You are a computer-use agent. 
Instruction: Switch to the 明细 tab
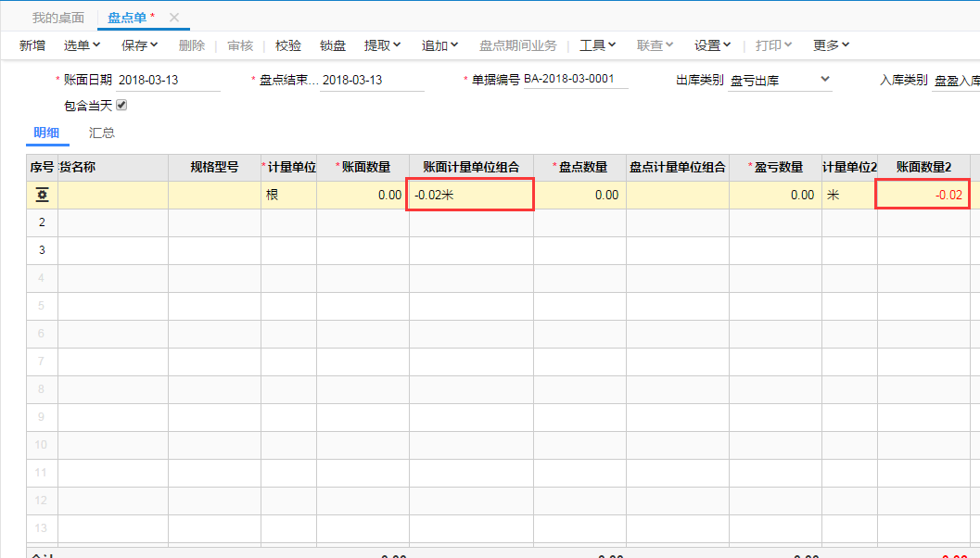point(47,133)
